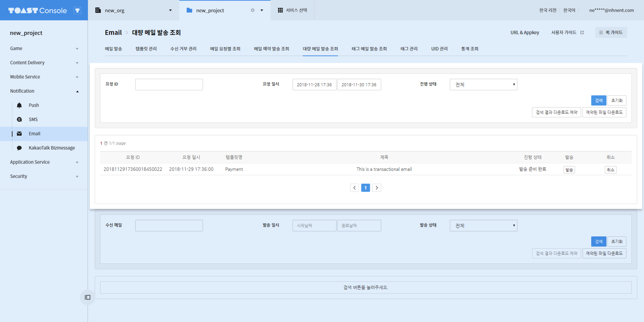
Task: Click the 시작날짜 date field
Action: [314, 226]
